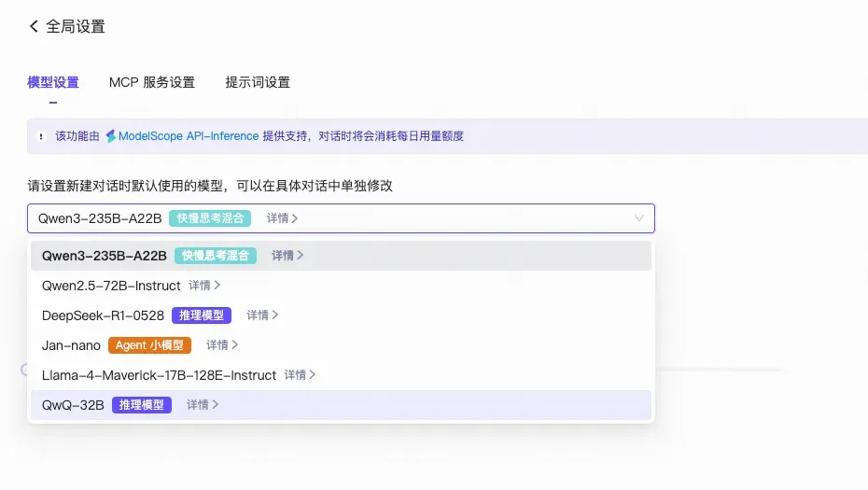Choose Qwen2.5-72B-Instruct option

pyautogui.click(x=111, y=286)
